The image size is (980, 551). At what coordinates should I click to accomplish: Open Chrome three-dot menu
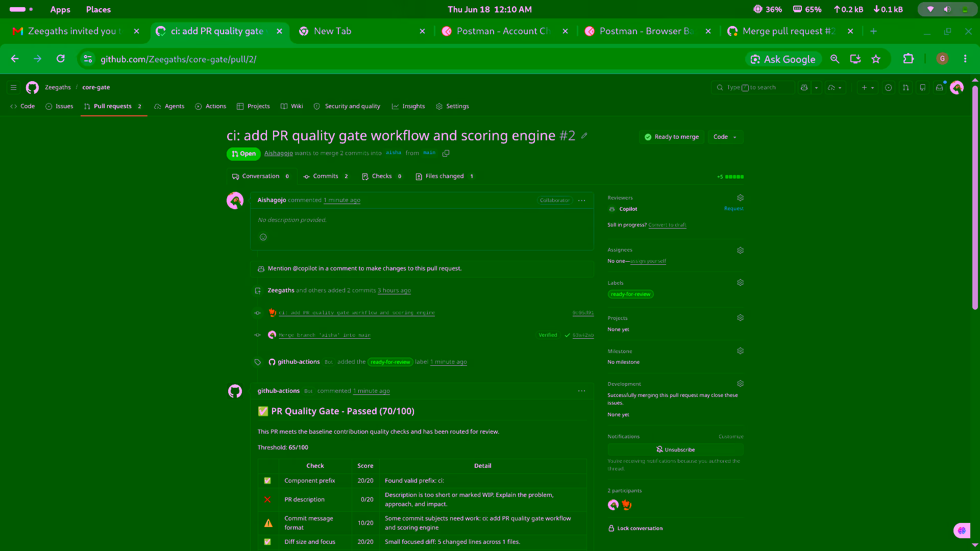click(x=965, y=59)
